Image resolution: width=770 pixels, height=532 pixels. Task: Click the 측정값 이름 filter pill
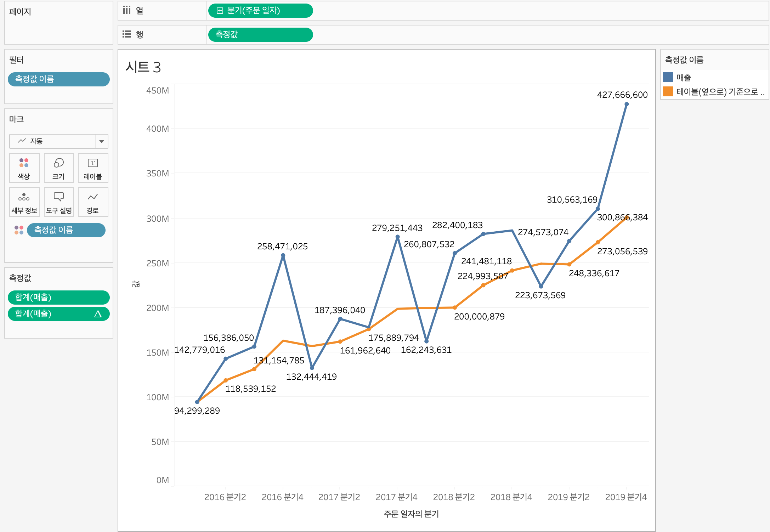click(x=58, y=79)
